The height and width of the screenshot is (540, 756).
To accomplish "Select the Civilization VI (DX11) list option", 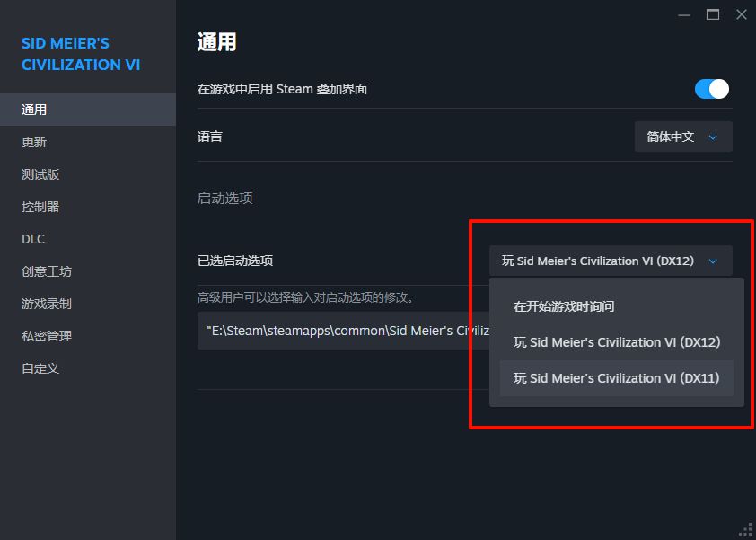I will (616, 378).
